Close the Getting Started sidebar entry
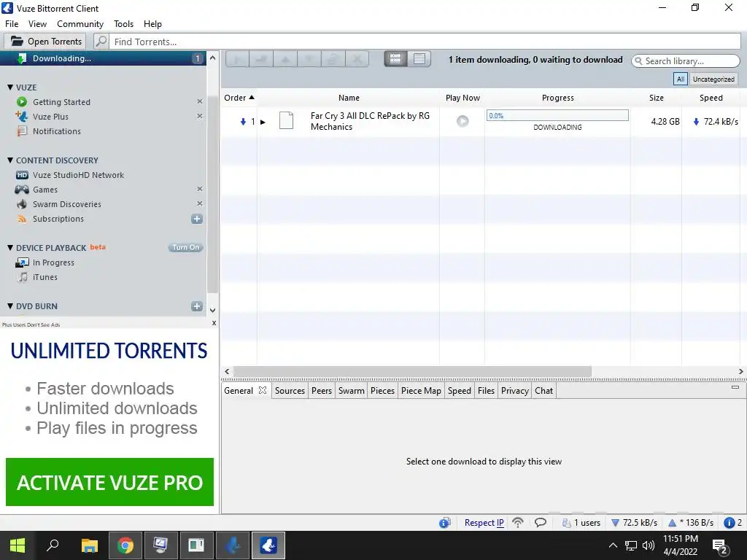The image size is (747, 560). [200, 101]
